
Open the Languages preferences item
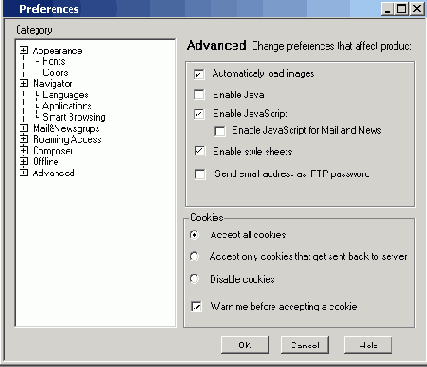tap(65, 95)
